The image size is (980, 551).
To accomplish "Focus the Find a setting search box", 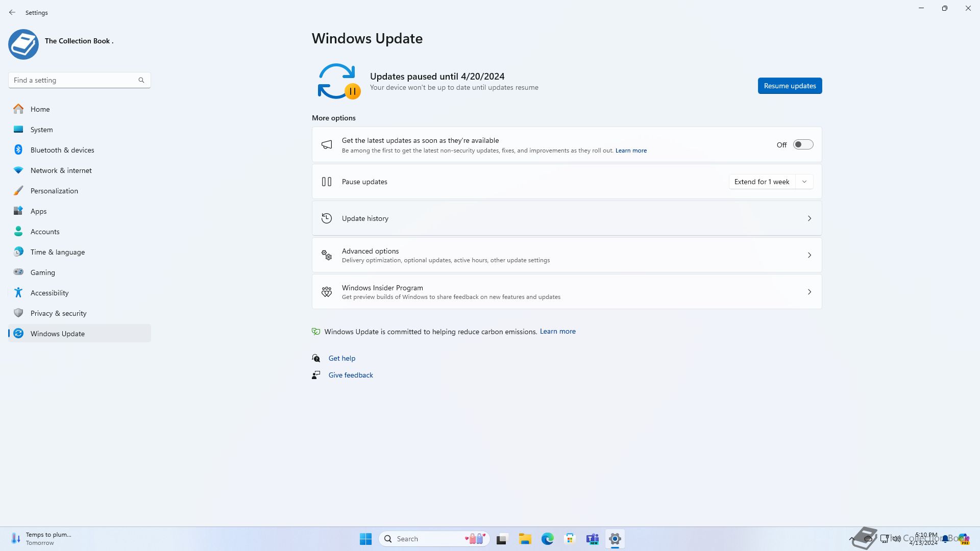I will 79,80.
